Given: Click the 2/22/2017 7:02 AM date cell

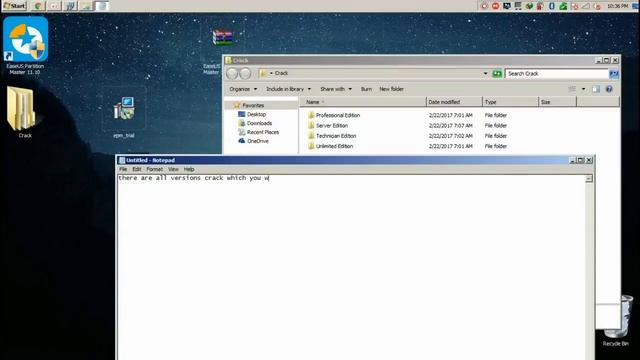Looking at the screenshot, I should (451, 136).
